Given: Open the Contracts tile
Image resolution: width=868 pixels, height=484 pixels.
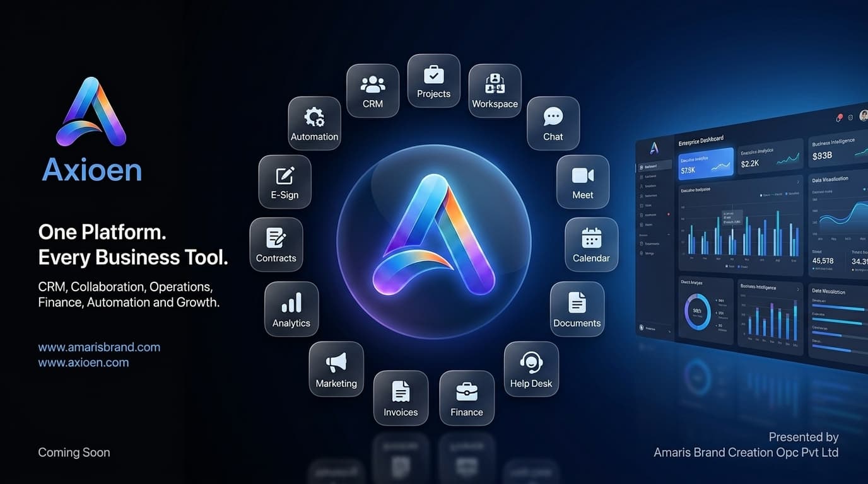Looking at the screenshot, I should (x=276, y=245).
